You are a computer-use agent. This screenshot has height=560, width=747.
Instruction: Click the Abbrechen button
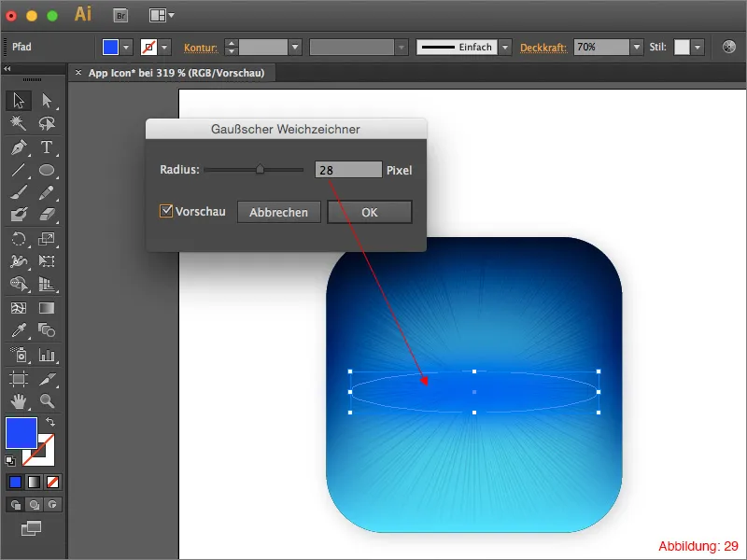pyautogui.click(x=278, y=212)
